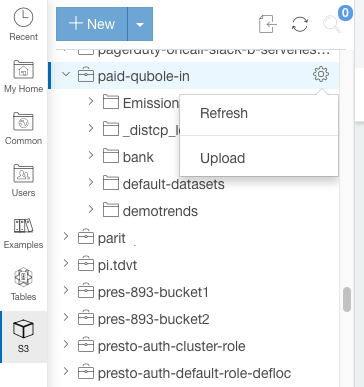364x387 pixels.
Task: Select the paid-qubole-in bucket name
Action: coord(144,76)
